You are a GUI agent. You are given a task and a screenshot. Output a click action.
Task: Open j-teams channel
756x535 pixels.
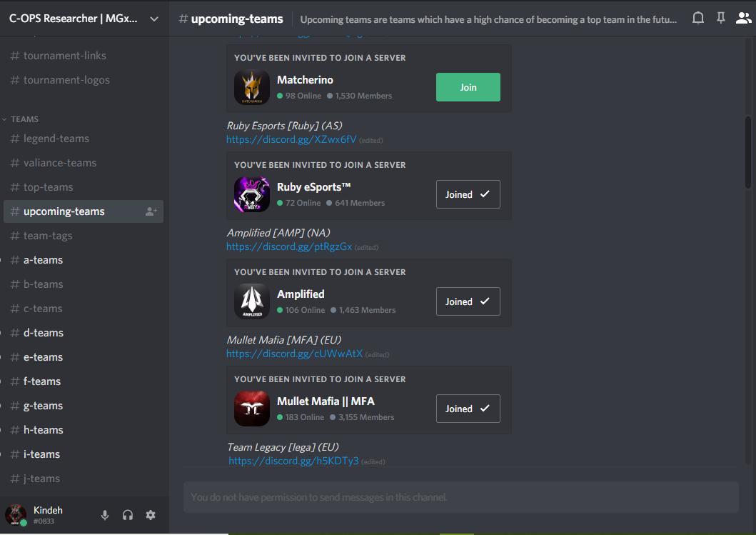[x=84, y=478]
